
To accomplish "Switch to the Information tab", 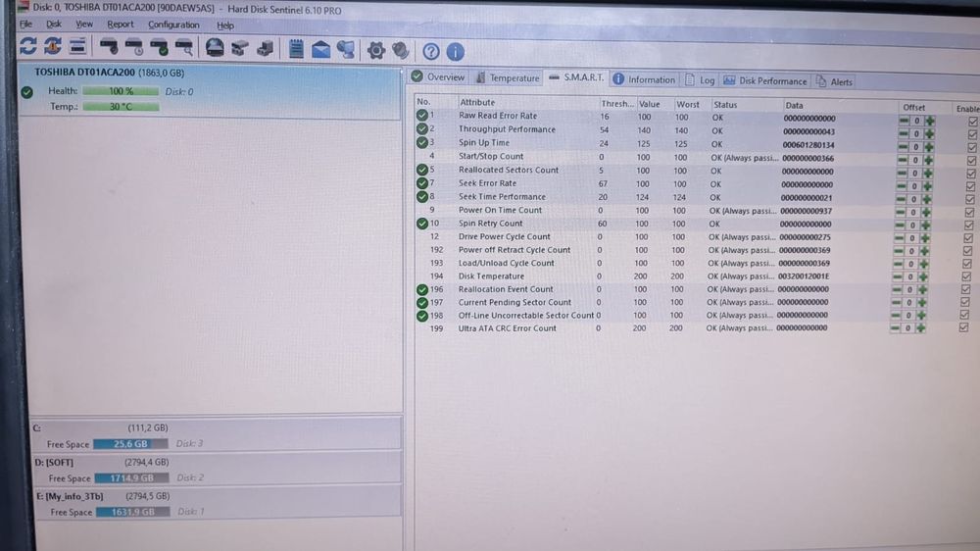I will (644, 79).
